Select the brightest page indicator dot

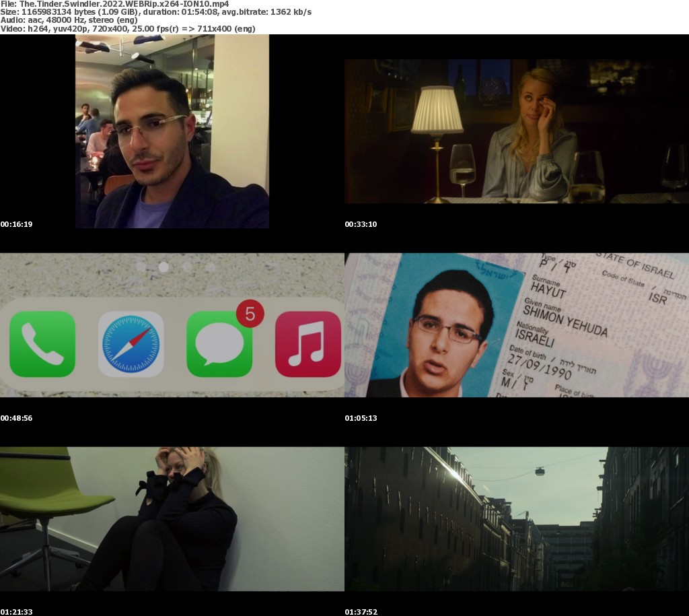[x=163, y=267]
